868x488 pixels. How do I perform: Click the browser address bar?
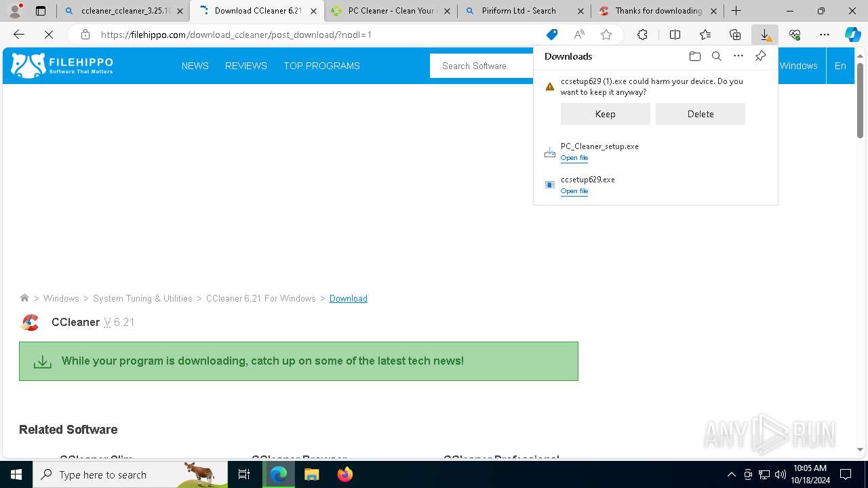319,35
